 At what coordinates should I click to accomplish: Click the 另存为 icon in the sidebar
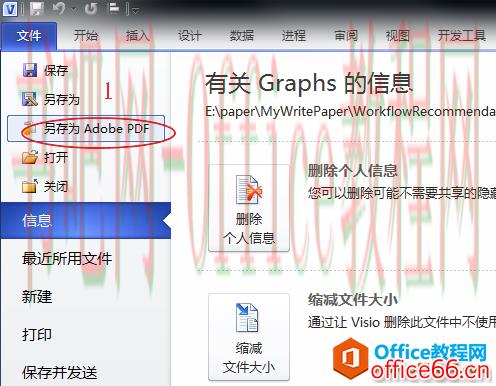30,99
